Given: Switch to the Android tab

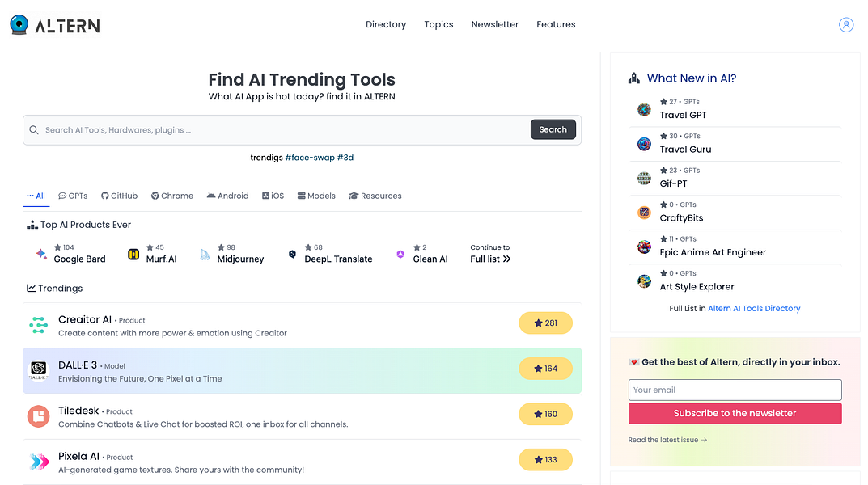Looking at the screenshot, I should [227, 196].
